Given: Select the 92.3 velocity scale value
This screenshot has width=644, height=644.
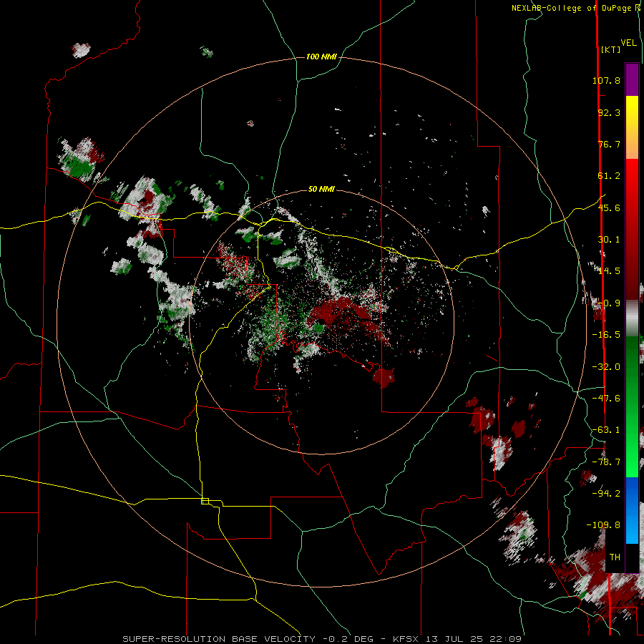Looking at the screenshot, I should tap(609, 112).
